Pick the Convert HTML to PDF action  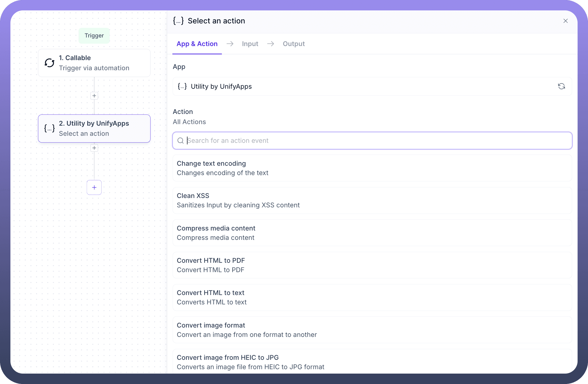[x=372, y=265]
